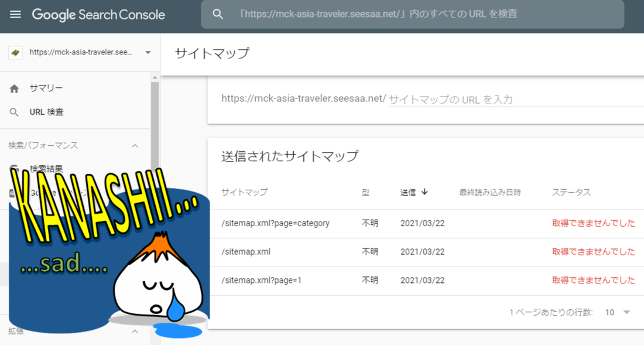Click the サイトマップ column header
The height and width of the screenshot is (345, 644).
pyautogui.click(x=244, y=192)
